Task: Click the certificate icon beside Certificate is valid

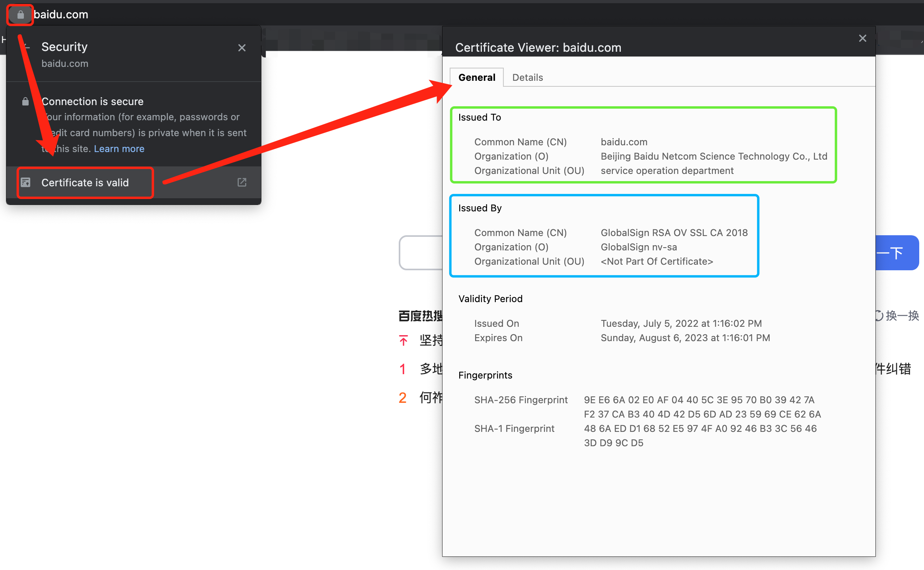Action: [26, 182]
